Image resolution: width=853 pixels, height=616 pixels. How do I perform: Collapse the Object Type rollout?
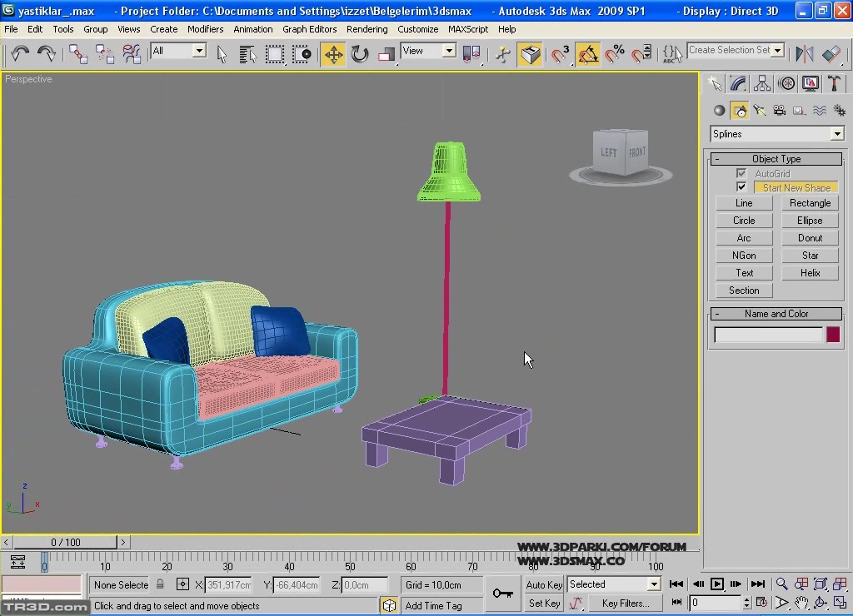776,159
